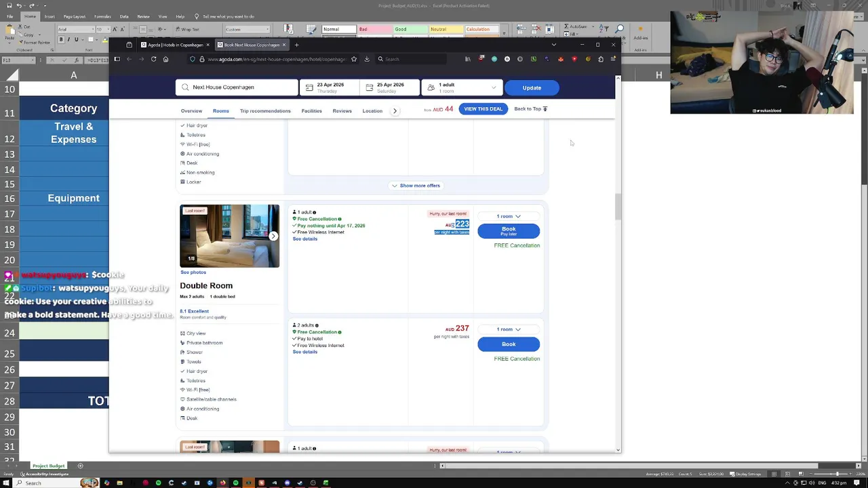Click Book button for AUD 237 offer
This screenshot has width=868, height=488.
coord(509,344)
